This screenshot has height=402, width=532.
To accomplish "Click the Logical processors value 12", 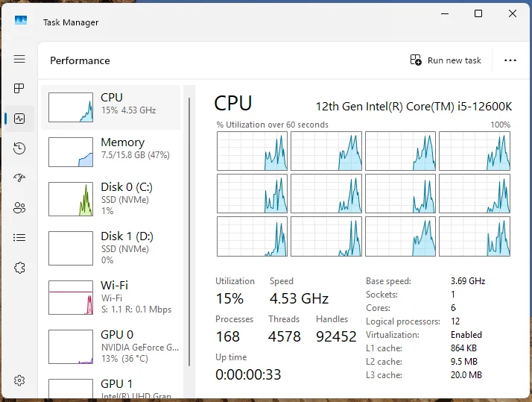I will pos(455,321).
